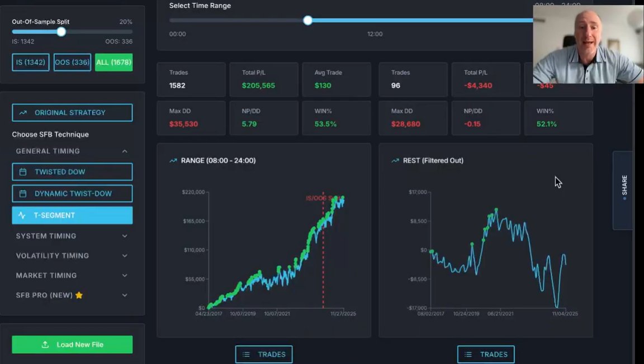Viewport: 644px width, 364px height.
Task: Click the SFB PRO chevron arrow
Action: coord(125,295)
